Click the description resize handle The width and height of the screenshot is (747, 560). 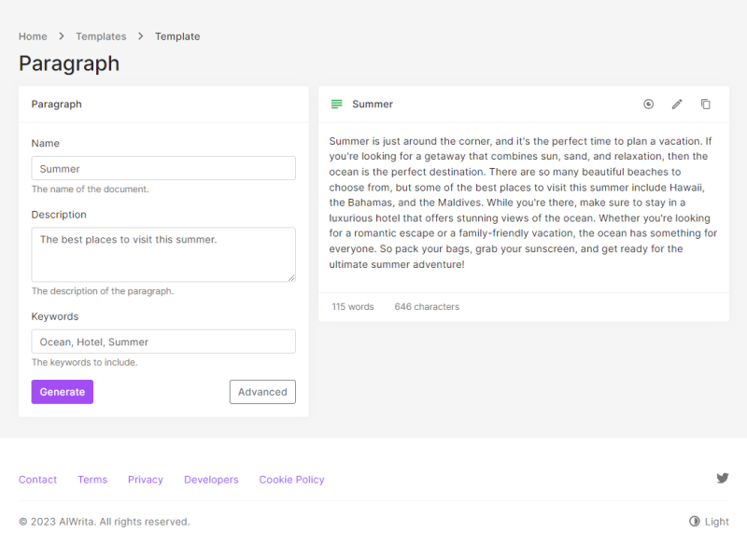click(x=291, y=277)
